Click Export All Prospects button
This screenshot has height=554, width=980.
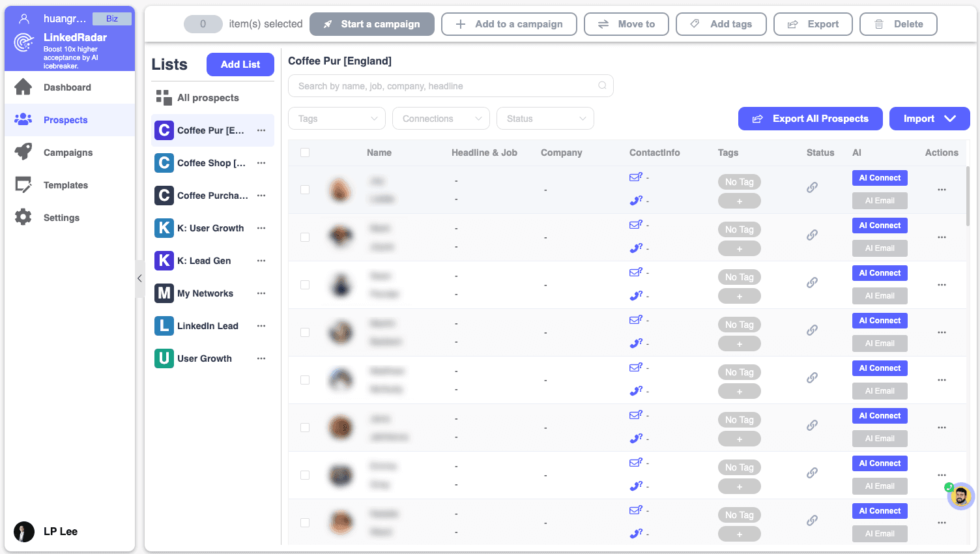pyautogui.click(x=811, y=119)
